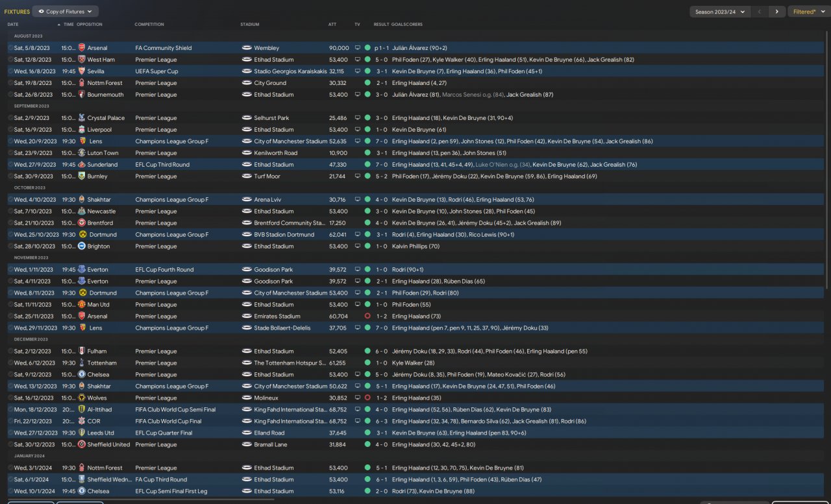Image resolution: width=831 pixels, height=504 pixels.
Task: Sort fixtures by the Stadium column header
Action: click(x=250, y=25)
